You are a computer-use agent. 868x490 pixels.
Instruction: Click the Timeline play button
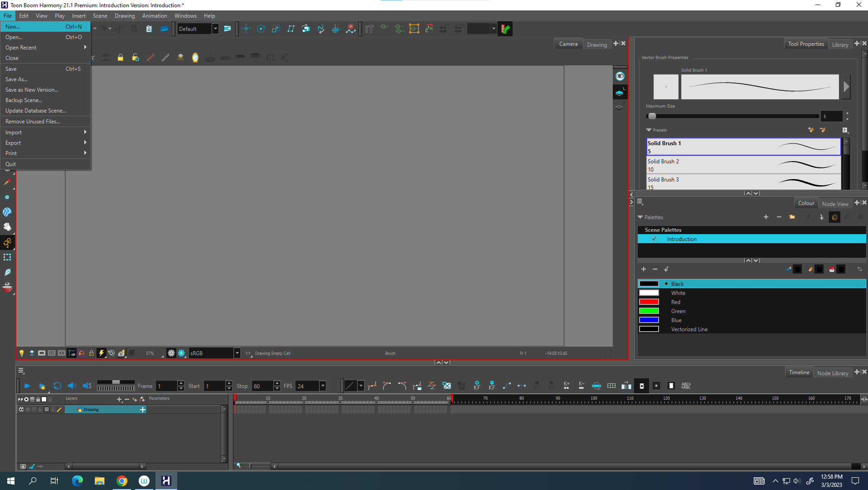coord(27,386)
